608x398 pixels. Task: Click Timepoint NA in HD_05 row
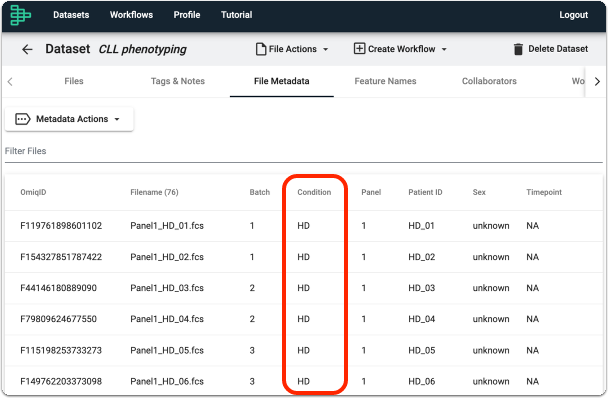532,351
